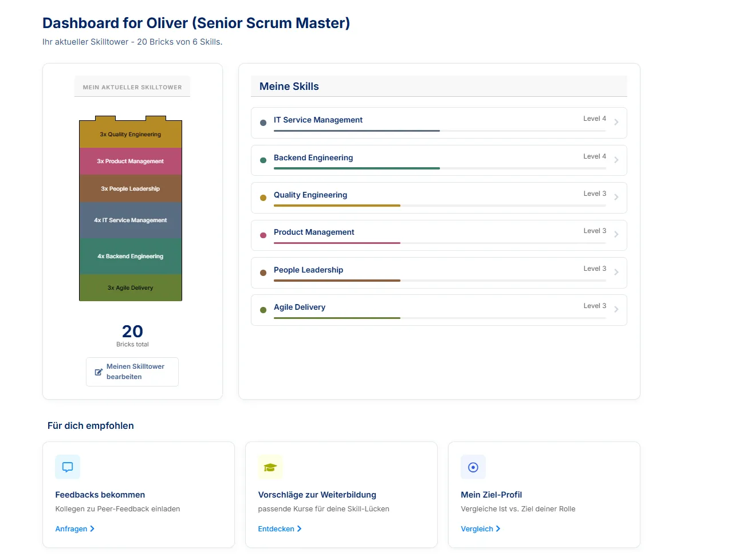Click the target icon on Mein Ziel-Profil card
Viewport: 747px width, 560px height.
[473, 467]
